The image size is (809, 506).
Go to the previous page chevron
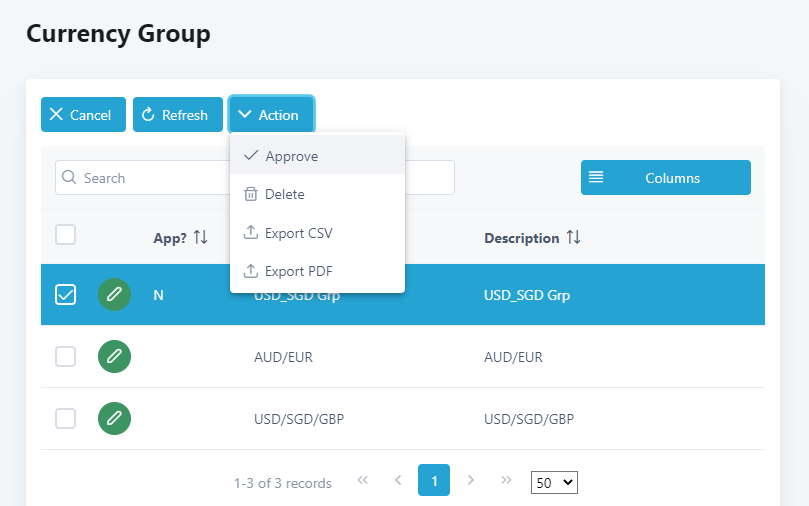tap(398, 480)
